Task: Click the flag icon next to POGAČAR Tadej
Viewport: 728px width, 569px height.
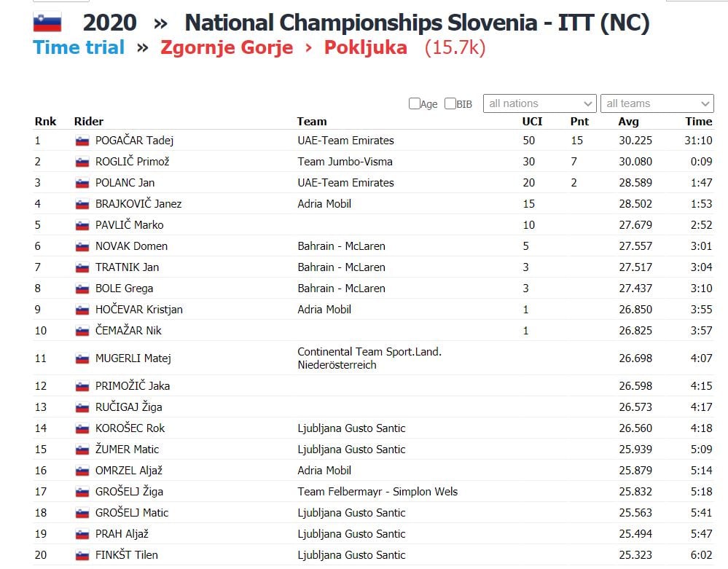Action: [x=82, y=141]
